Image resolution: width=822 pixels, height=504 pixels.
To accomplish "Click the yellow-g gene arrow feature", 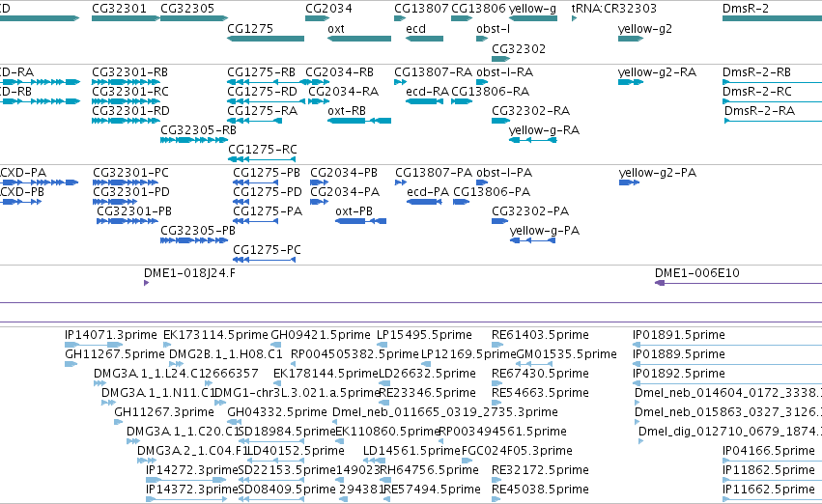I will [x=533, y=18].
